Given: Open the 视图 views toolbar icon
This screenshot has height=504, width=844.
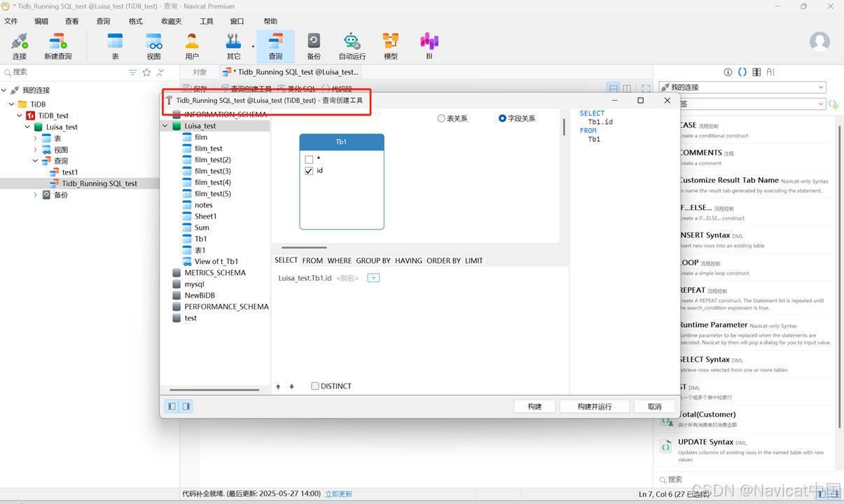Looking at the screenshot, I should click(x=153, y=46).
